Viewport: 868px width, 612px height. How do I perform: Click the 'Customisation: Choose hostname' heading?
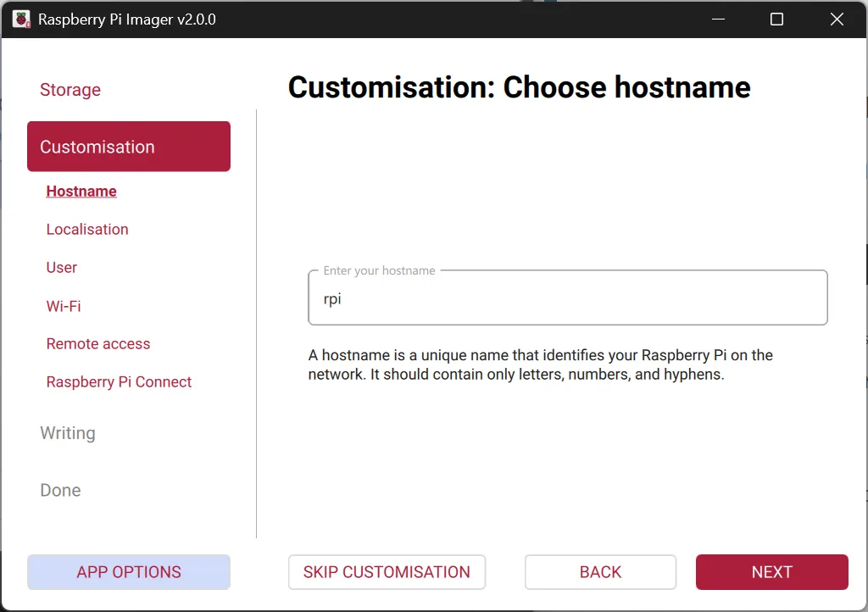coord(520,87)
